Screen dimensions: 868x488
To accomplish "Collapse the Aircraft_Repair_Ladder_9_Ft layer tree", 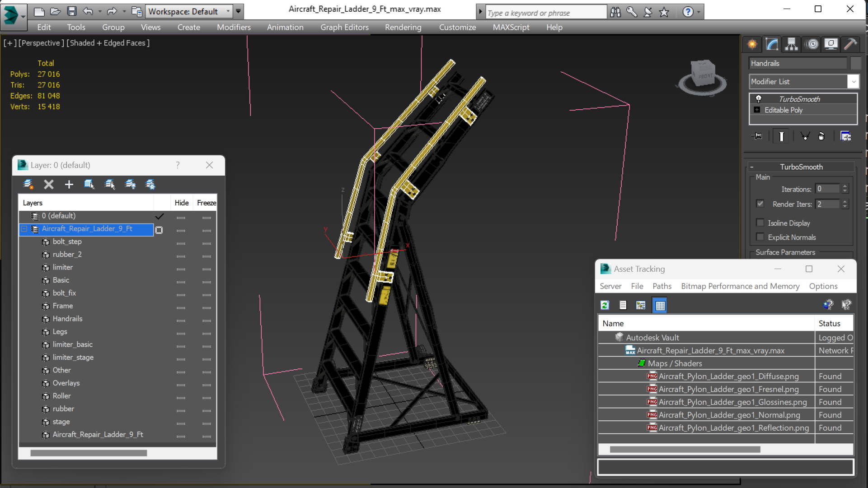I will (24, 229).
